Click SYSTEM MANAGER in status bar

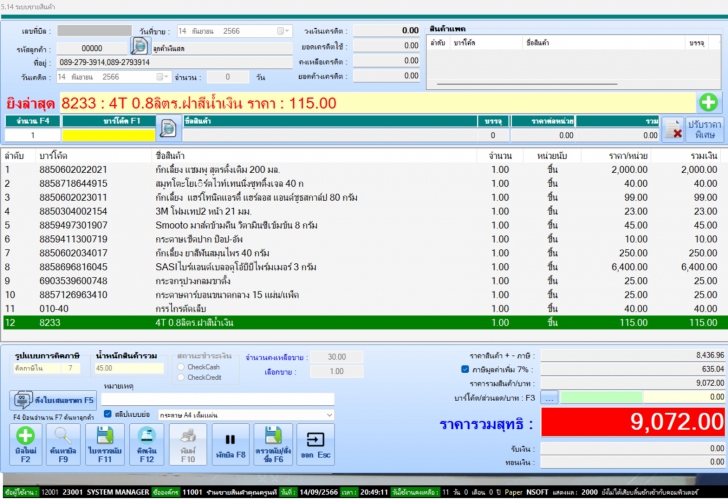(118, 492)
